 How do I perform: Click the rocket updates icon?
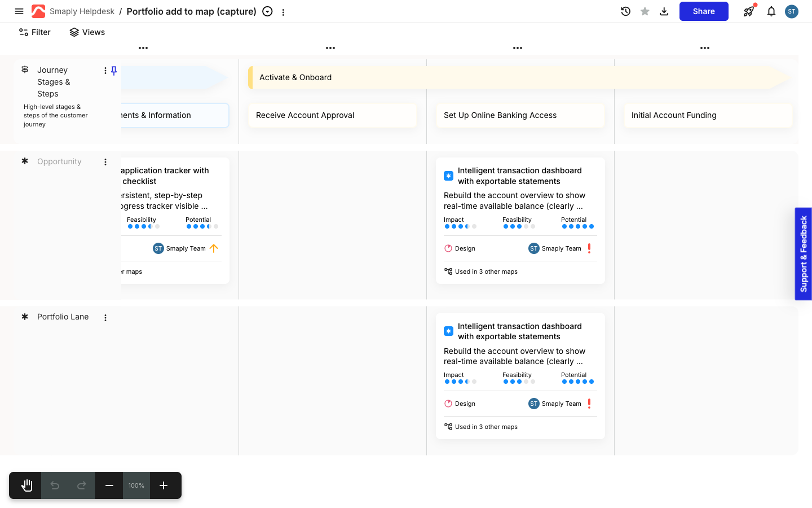(x=749, y=11)
